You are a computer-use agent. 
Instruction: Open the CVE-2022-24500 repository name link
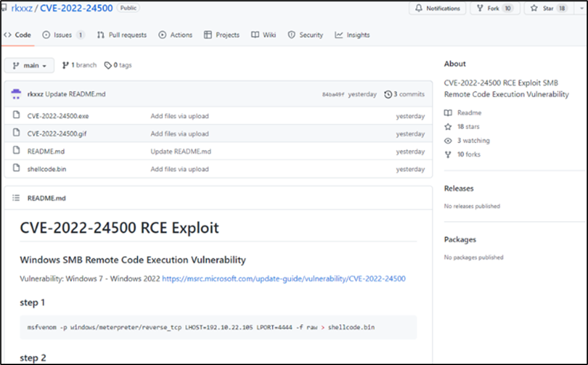[x=76, y=8]
